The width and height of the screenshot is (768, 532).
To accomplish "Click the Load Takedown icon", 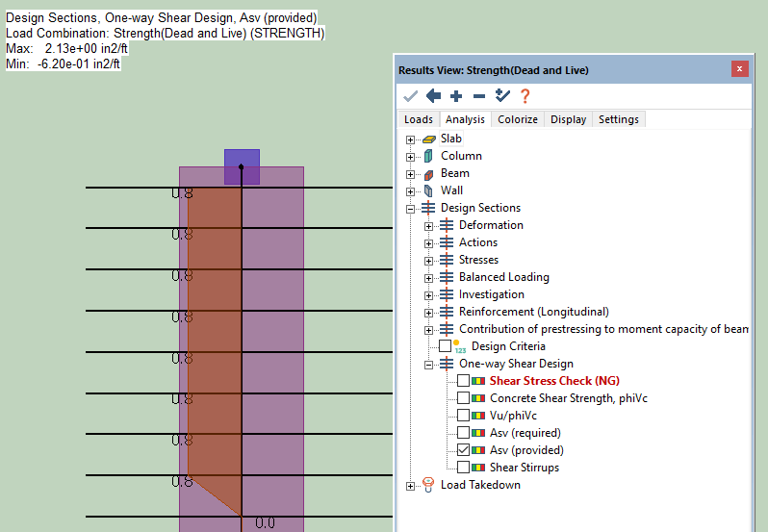I will (x=428, y=485).
